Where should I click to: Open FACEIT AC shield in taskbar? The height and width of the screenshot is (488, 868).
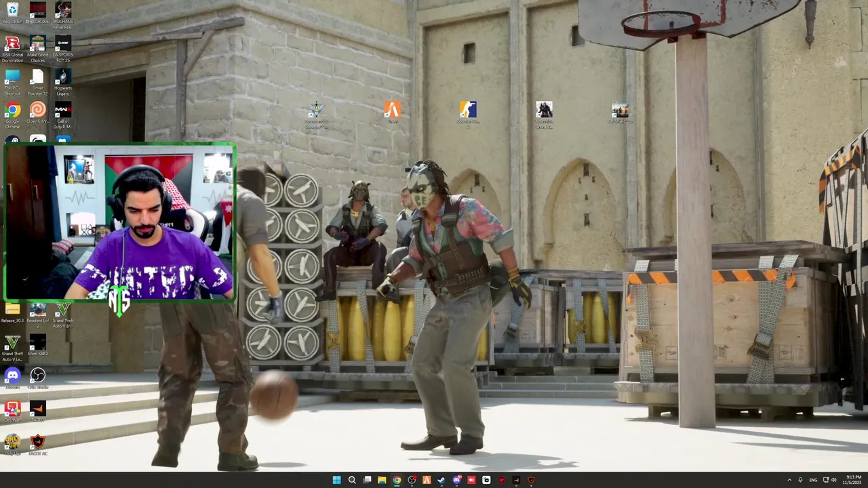531,480
